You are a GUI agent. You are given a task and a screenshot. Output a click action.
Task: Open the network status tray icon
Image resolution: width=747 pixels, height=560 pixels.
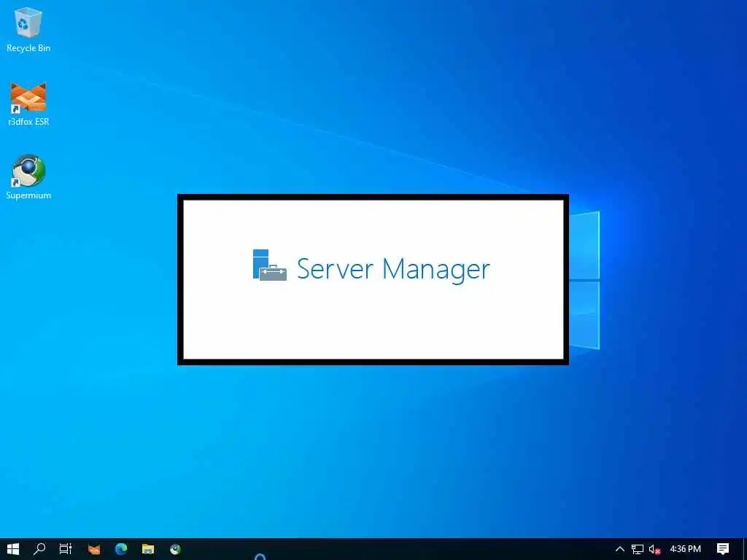pyautogui.click(x=638, y=550)
